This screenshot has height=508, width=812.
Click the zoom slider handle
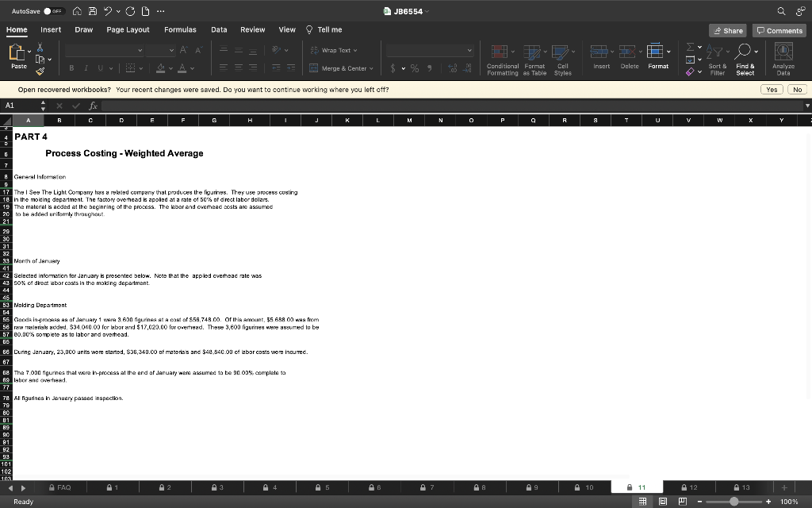click(x=733, y=502)
